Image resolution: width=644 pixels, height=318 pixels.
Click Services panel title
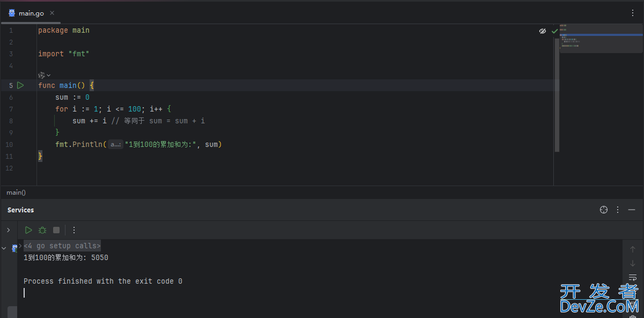[x=20, y=210]
